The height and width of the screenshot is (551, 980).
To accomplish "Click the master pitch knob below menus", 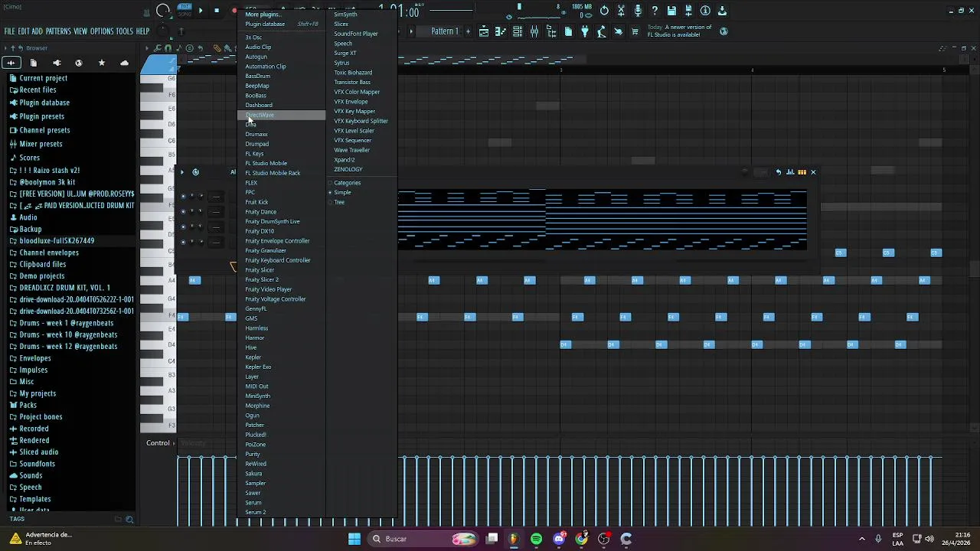I will pyautogui.click(x=163, y=31).
